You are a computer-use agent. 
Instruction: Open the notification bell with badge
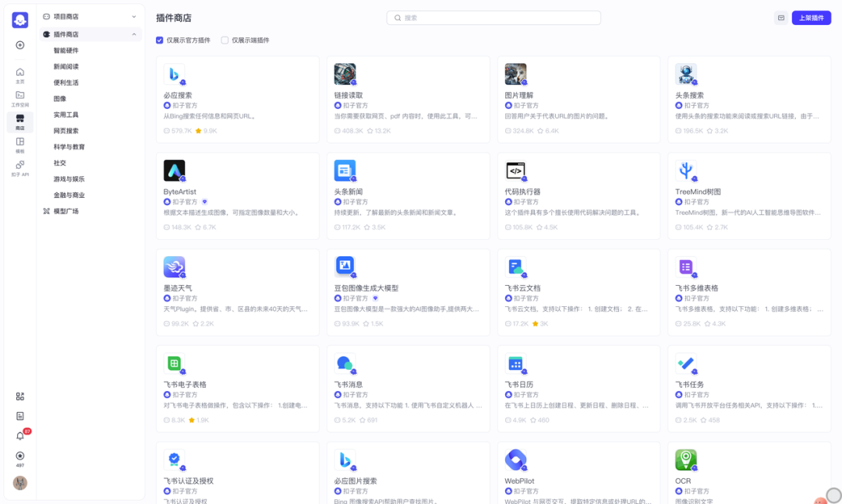[19, 435]
